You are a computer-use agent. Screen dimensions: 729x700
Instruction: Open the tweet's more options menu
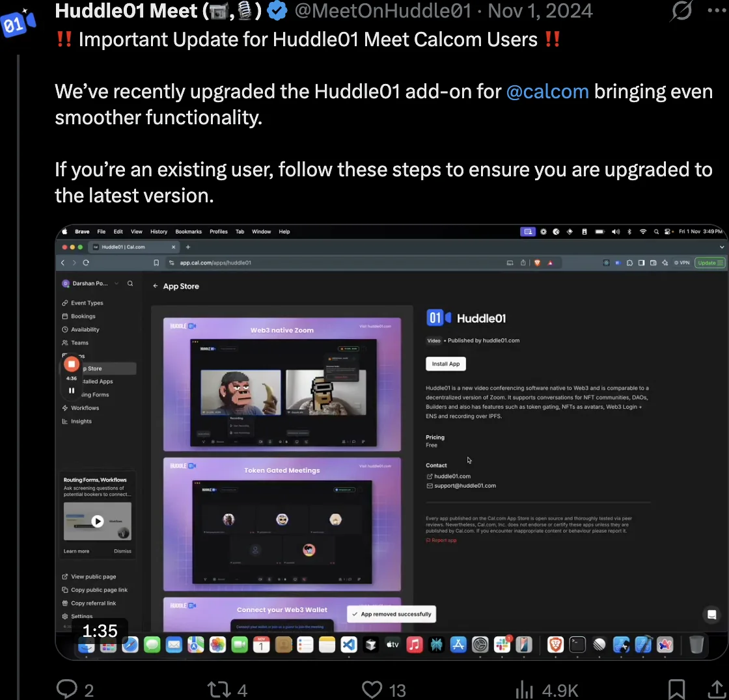click(x=717, y=10)
